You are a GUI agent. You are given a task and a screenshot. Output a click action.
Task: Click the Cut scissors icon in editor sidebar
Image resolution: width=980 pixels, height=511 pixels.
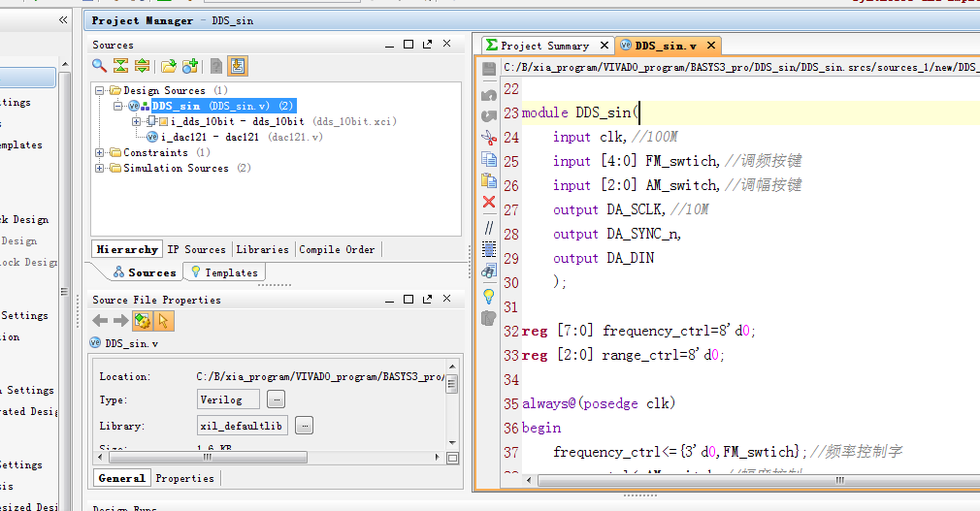coord(488,138)
